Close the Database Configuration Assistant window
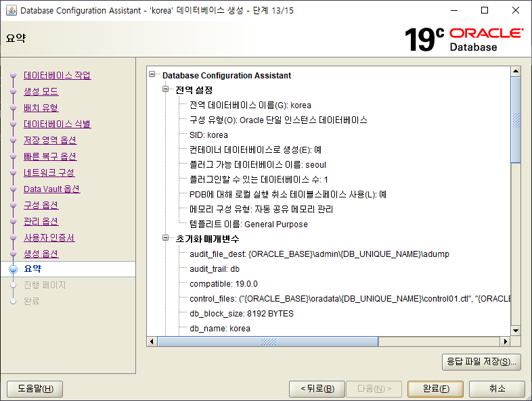This screenshot has width=532, height=401. click(x=515, y=11)
